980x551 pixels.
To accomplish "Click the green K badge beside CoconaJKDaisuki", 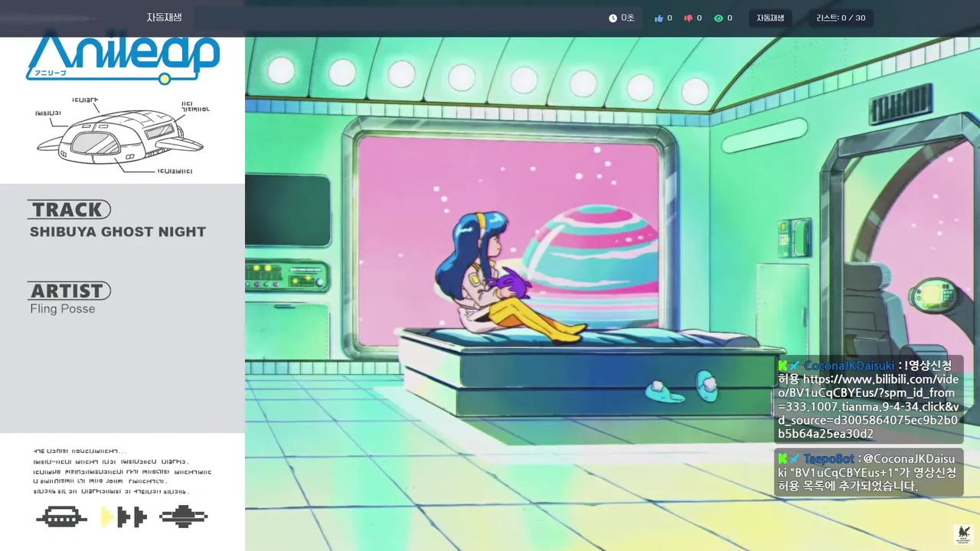I will tap(783, 366).
